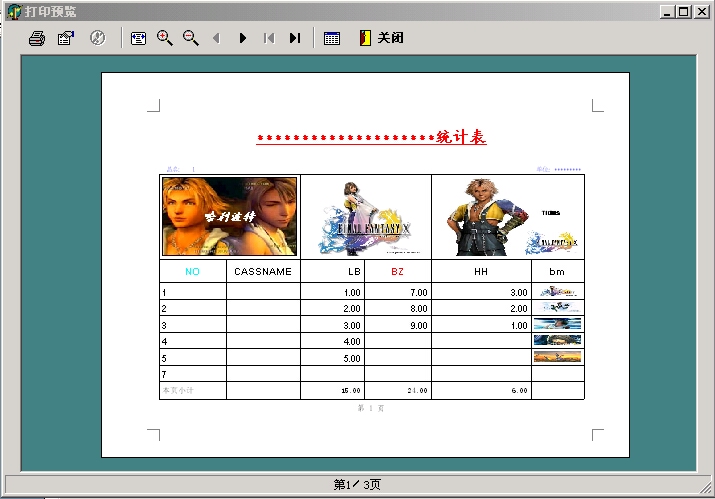Click the 本页小计 subtotal label
Viewport: 715px width, 499px height.
point(178,390)
